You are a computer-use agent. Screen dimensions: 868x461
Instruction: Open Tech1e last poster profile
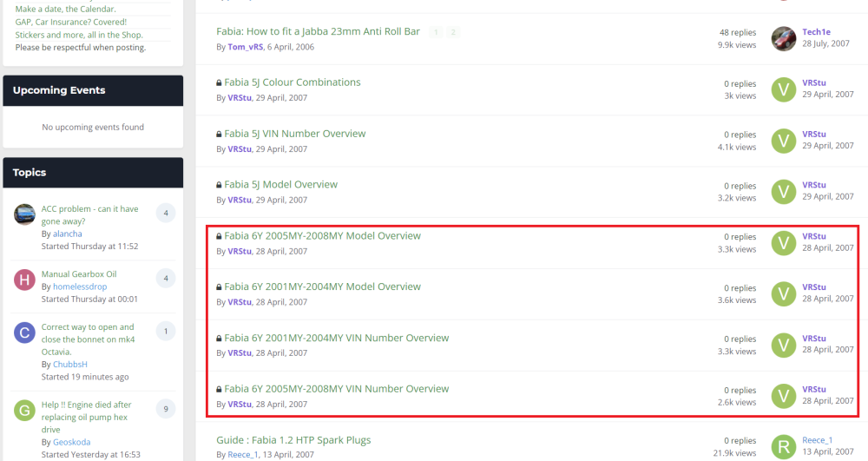pos(816,32)
